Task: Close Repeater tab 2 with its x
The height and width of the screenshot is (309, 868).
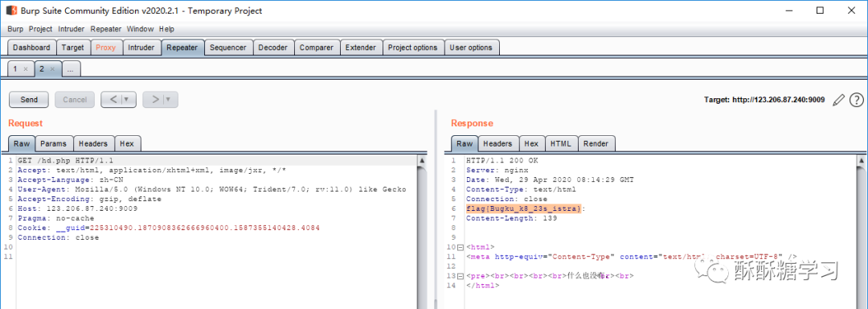Action: (x=52, y=69)
